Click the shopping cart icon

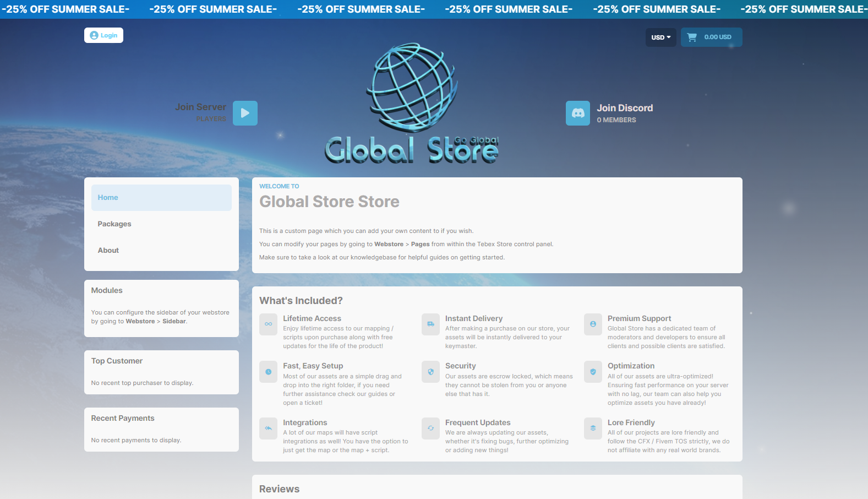click(692, 37)
